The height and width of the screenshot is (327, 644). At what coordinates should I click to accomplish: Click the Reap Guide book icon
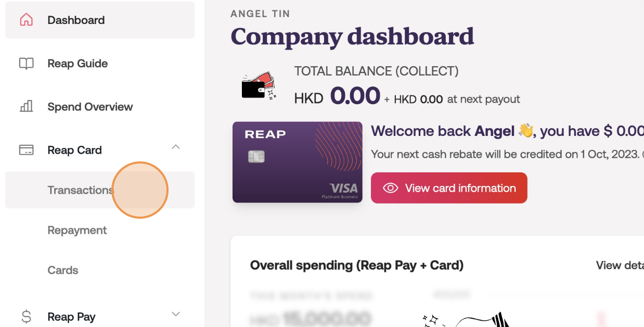pyautogui.click(x=26, y=64)
